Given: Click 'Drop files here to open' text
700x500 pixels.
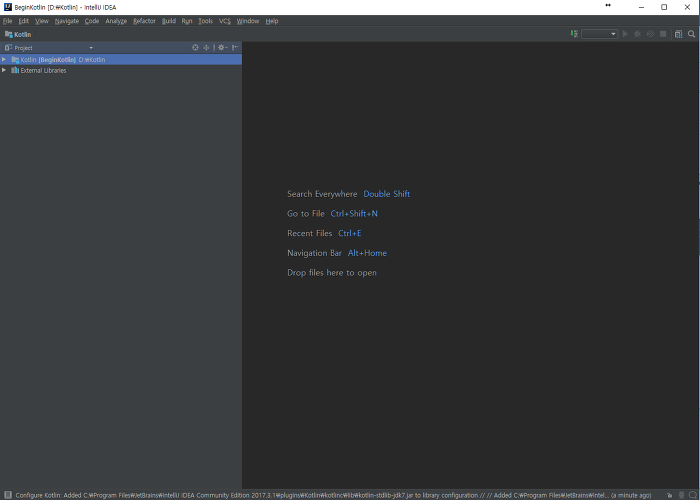Looking at the screenshot, I should coord(332,273).
